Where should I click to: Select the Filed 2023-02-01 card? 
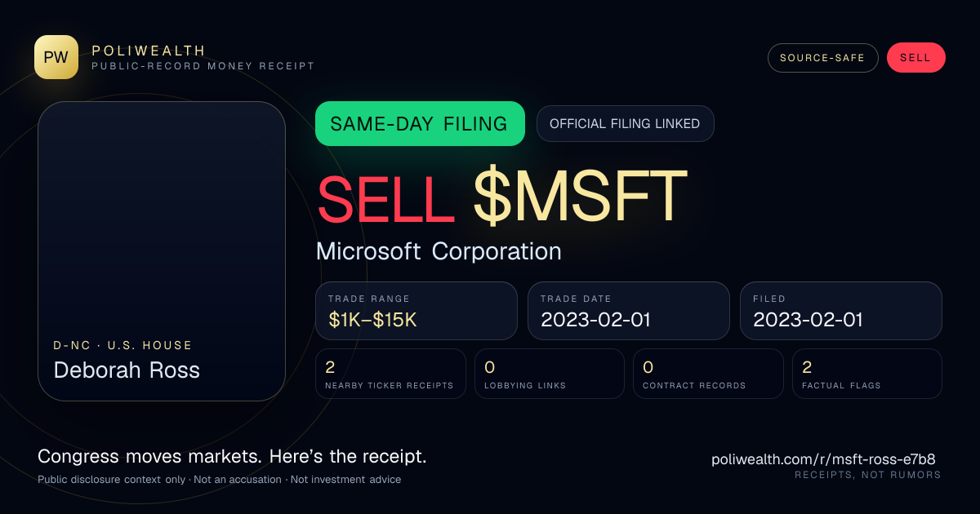pos(841,311)
